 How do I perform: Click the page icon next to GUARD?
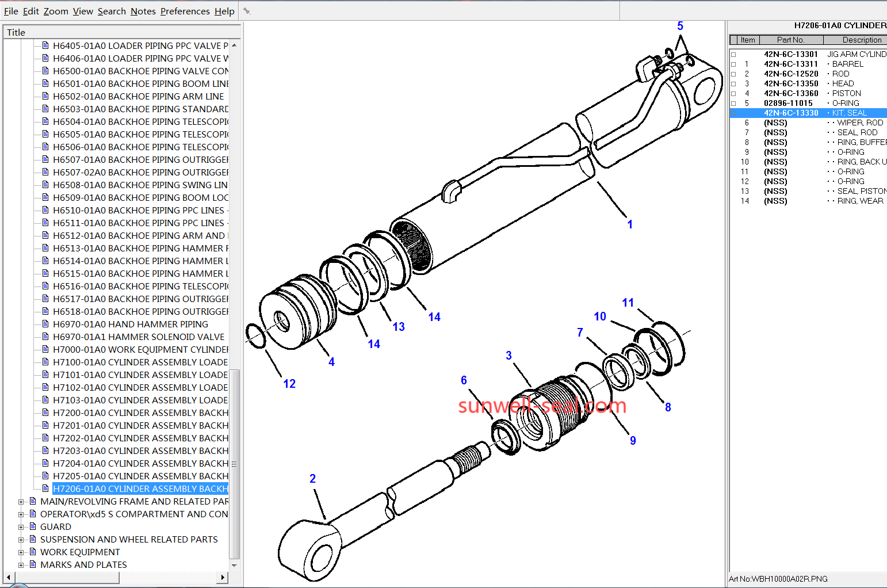click(33, 526)
